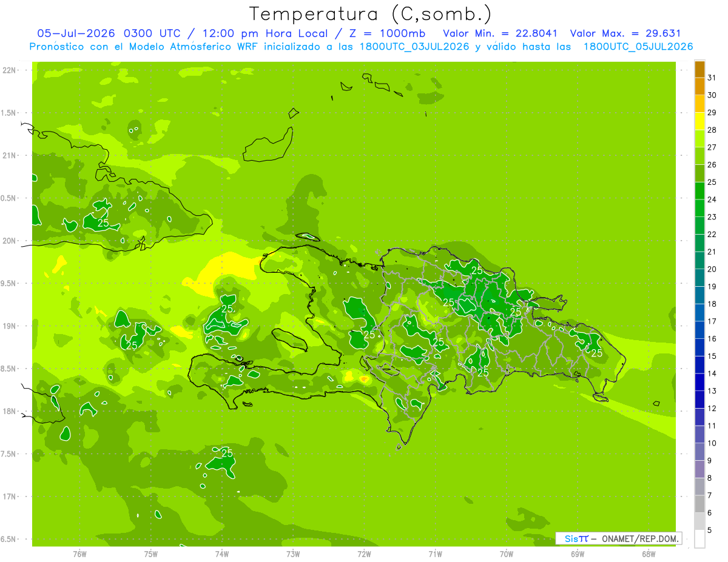This screenshot has width=728, height=562.
Task: Click the longitude axis label 72W
Action: [364, 554]
